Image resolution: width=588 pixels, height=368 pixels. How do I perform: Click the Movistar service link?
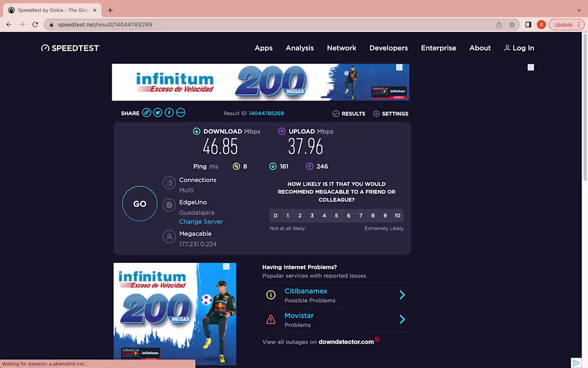(x=299, y=316)
